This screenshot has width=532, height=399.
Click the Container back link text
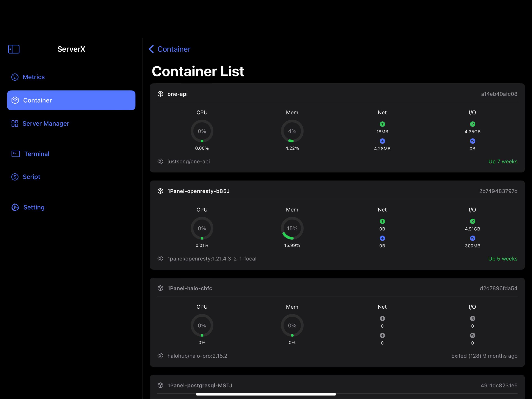pos(174,49)
